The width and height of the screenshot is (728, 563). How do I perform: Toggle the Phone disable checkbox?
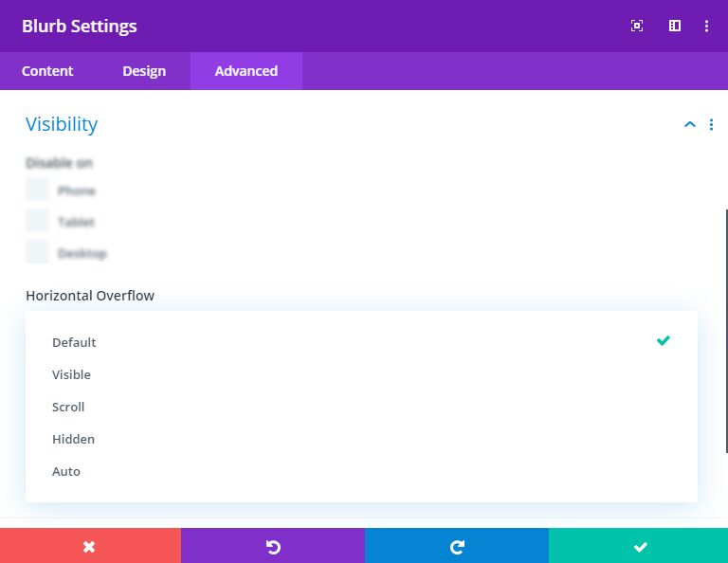point(37,190)
